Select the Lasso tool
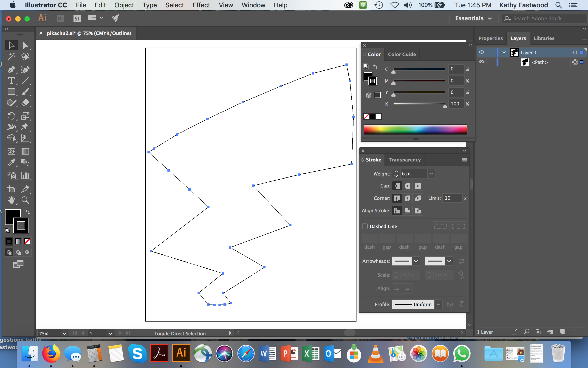Screen dimensions: 588x368 25,57
